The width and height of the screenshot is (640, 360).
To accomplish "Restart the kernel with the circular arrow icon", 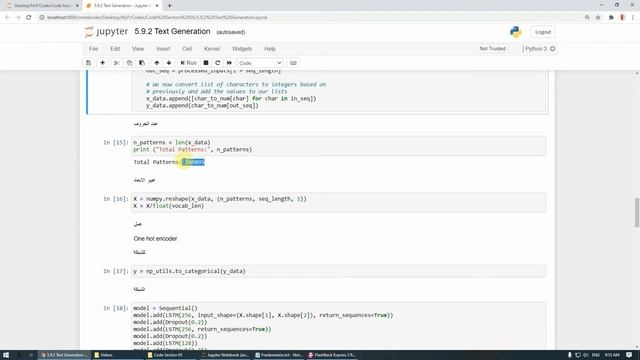I will (x=218, y=63).
